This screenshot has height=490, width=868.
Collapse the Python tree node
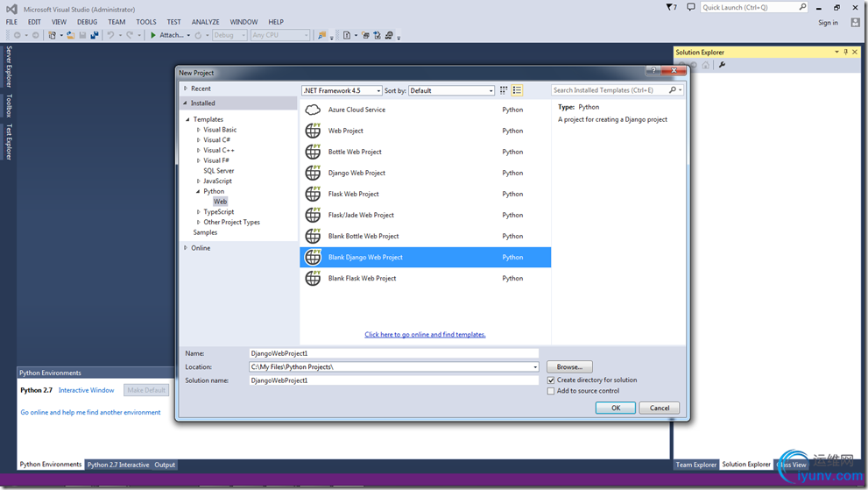(x=198, y=191)
